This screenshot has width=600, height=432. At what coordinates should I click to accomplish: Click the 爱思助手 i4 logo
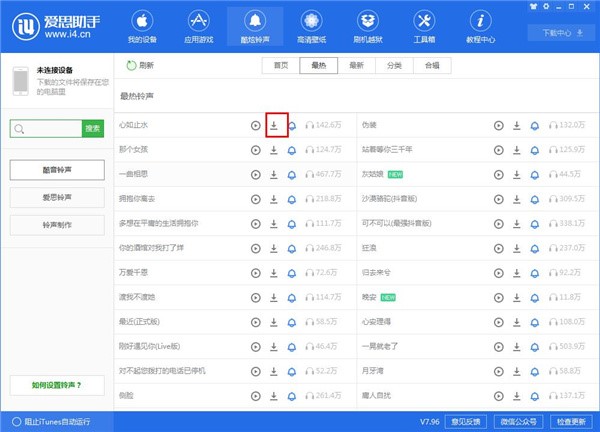coord(56,26)
